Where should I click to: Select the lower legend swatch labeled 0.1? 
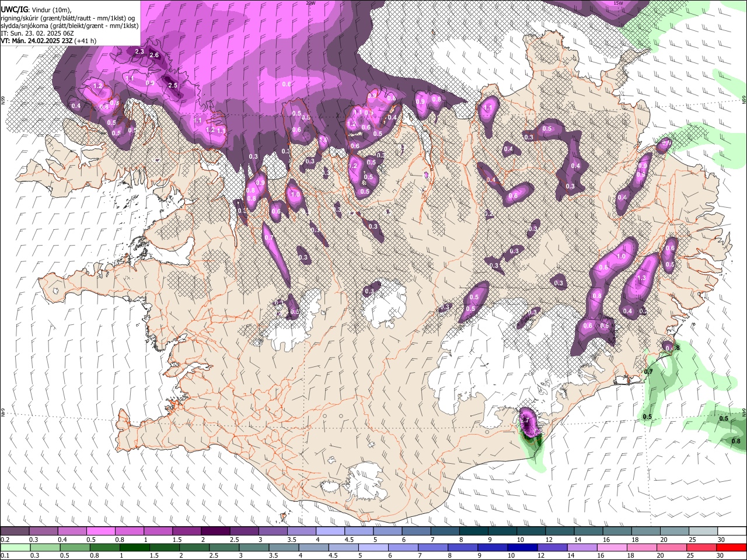point(15,547)
